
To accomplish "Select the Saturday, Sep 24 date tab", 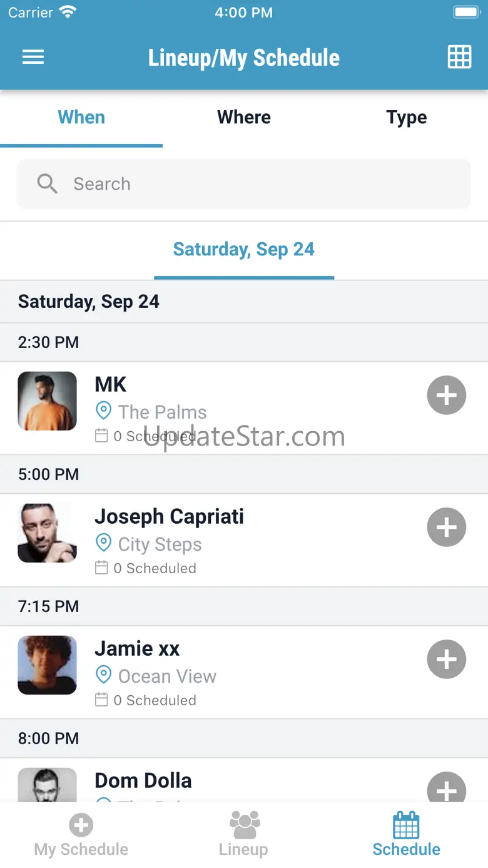I will coord(244,250).
